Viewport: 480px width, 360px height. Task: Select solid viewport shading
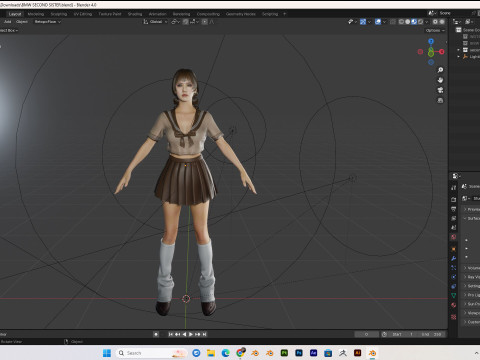pyautogui.click(x=407, y=22)
